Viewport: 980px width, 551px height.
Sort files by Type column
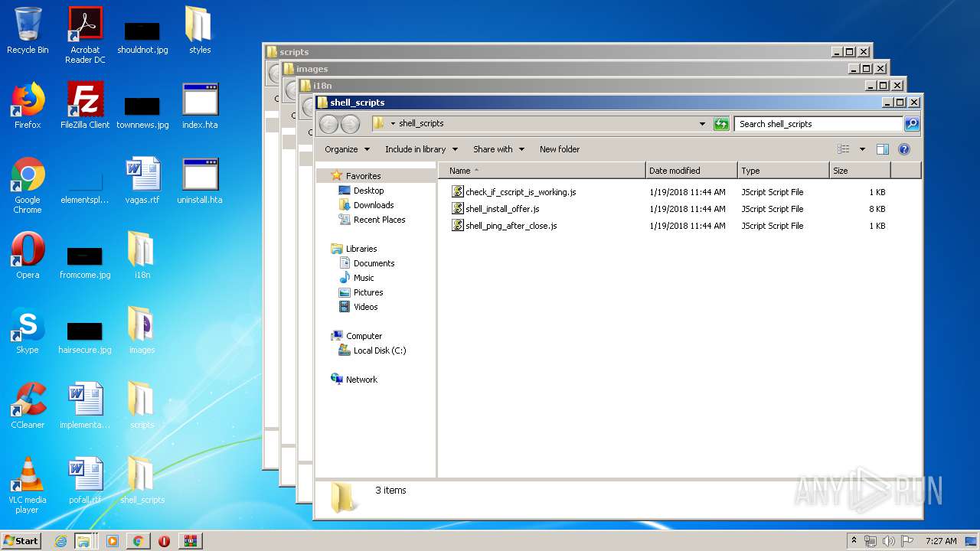pos(783,171)
